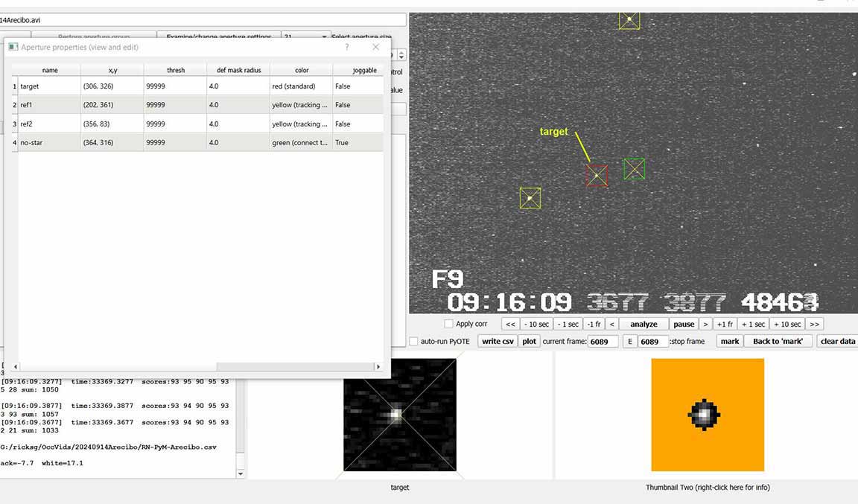The width and height of the screenshot is (858, 504).
Task: Click the log panel scroll down arrow
Action: click(241, 474)
